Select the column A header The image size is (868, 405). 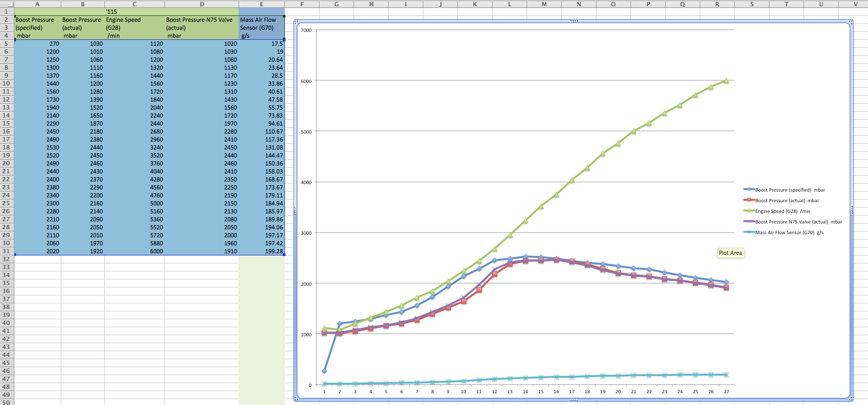click(37, 4)
